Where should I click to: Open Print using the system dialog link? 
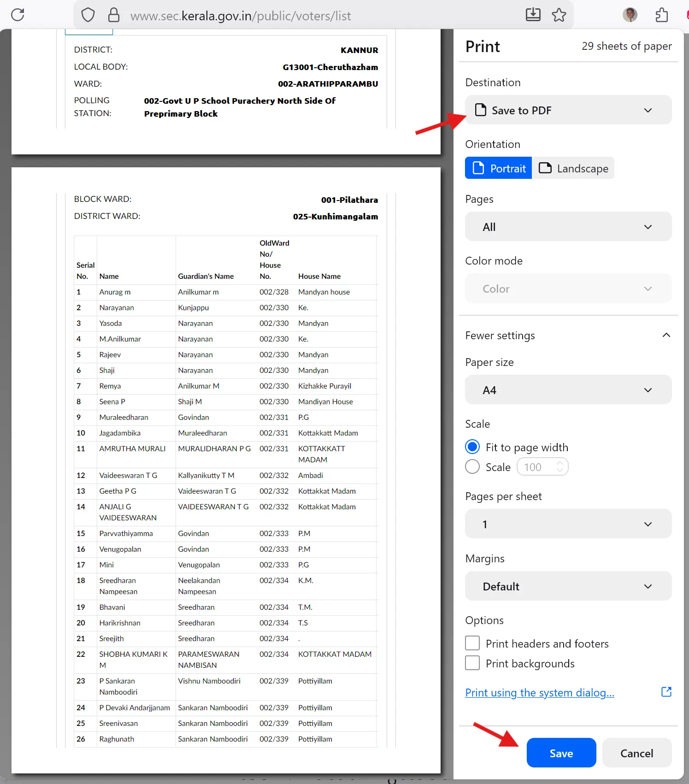click(540, 693)
